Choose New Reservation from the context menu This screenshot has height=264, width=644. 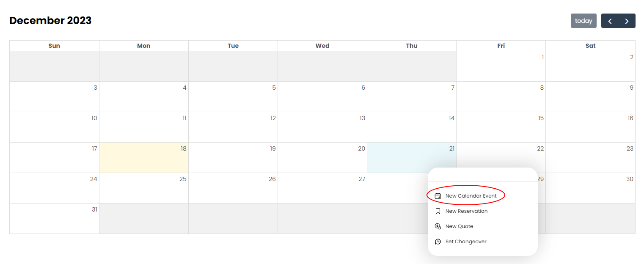[x=466, y=211]
